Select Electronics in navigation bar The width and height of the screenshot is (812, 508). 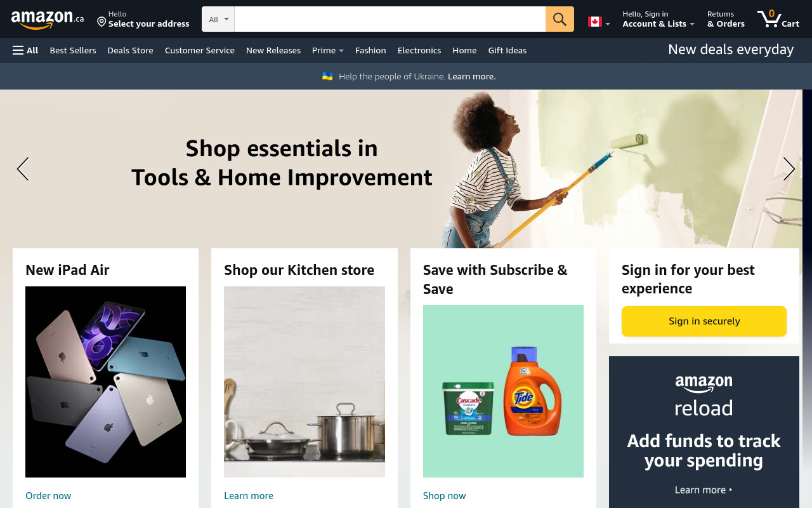[419, 50]
